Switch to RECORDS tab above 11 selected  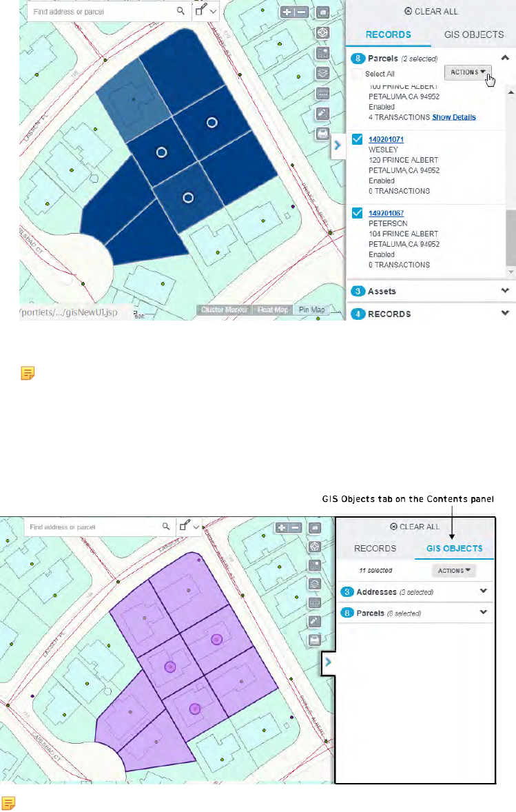tap(375, 549)
